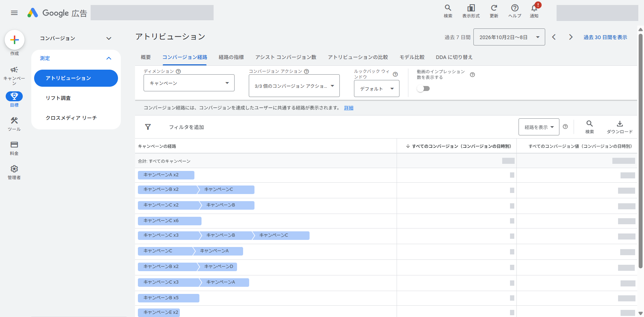Switch to アシスト コンバージョン数 tab
This screenshot has height=317, width=644.
(x=286, y=57)
